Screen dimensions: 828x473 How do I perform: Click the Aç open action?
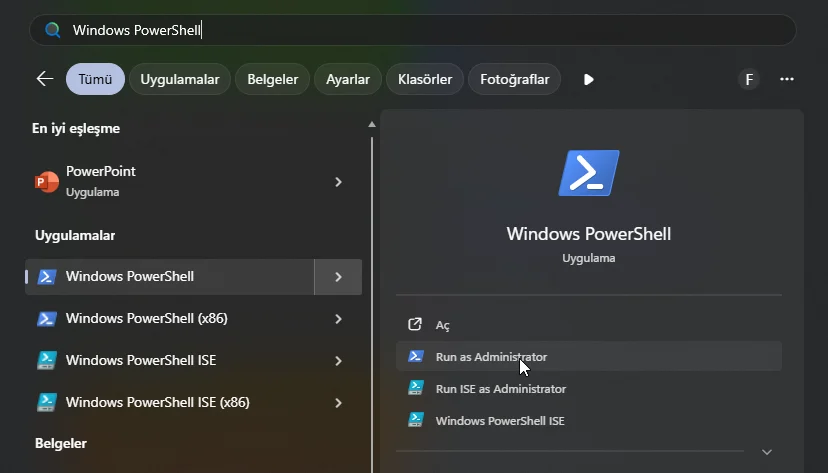[589, 325]
